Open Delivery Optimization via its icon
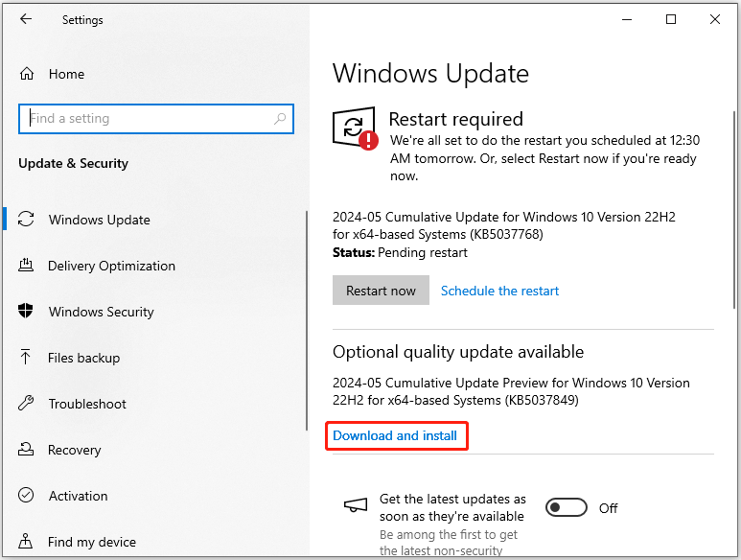The width and height of the screenshot is (741, 560). 26,265
